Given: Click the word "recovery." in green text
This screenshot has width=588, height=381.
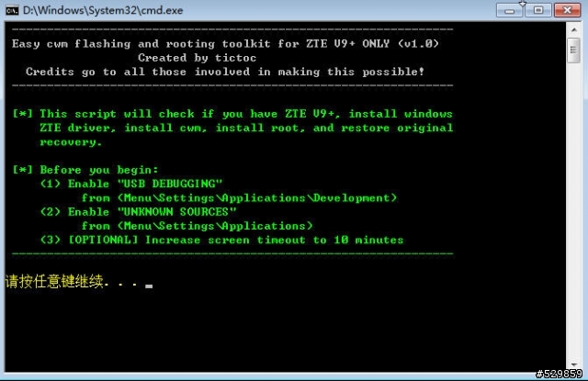Looking at the screenshot, I should 72,142.
